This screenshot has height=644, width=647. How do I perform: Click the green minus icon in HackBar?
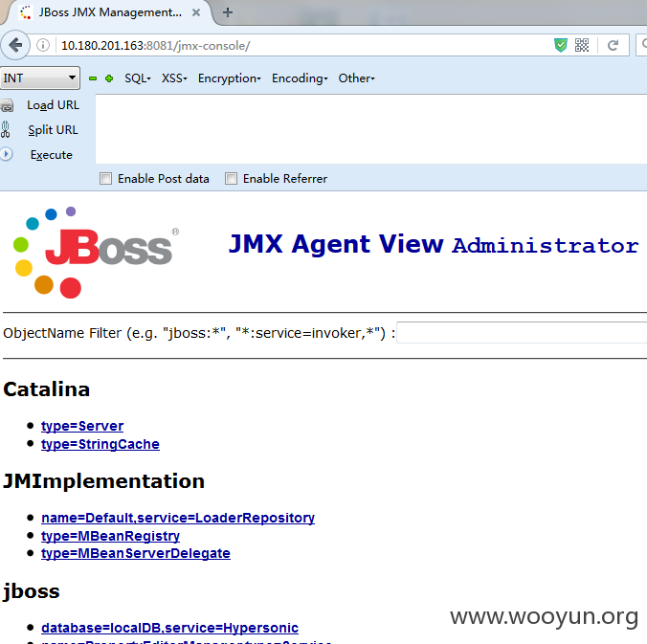(93, 78)
